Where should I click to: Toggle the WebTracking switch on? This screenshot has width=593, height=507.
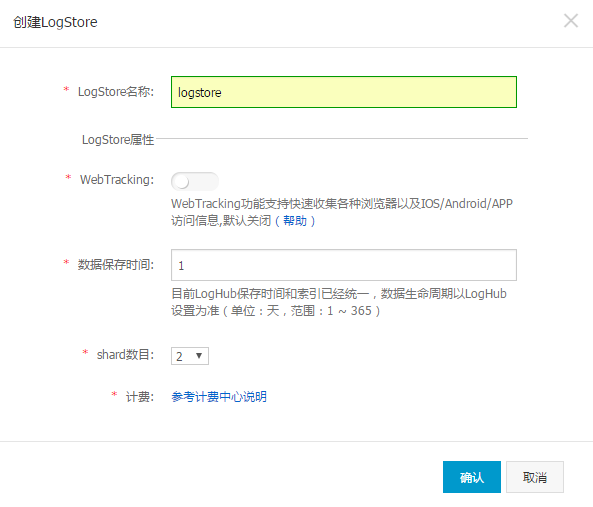(x=194, y=181)
